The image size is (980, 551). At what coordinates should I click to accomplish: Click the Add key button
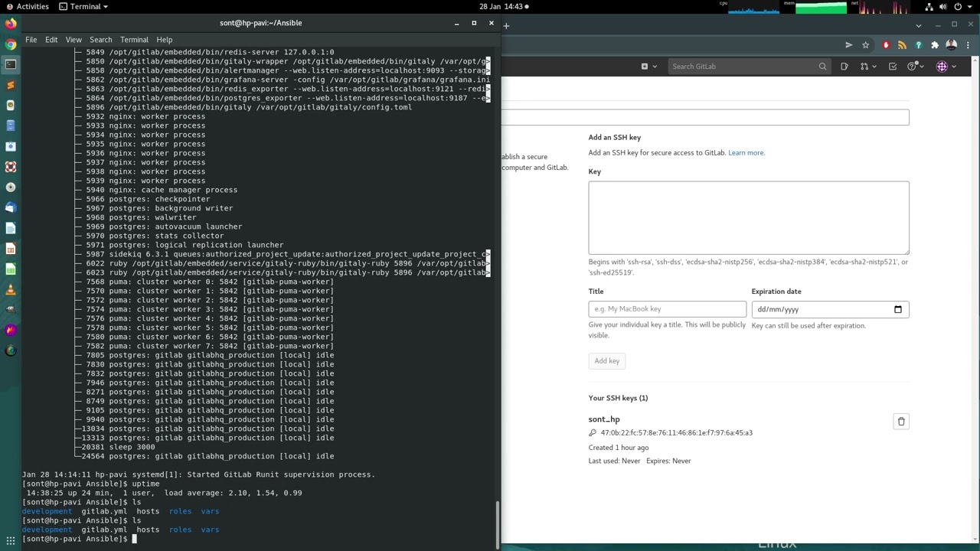tap(607, 361)
